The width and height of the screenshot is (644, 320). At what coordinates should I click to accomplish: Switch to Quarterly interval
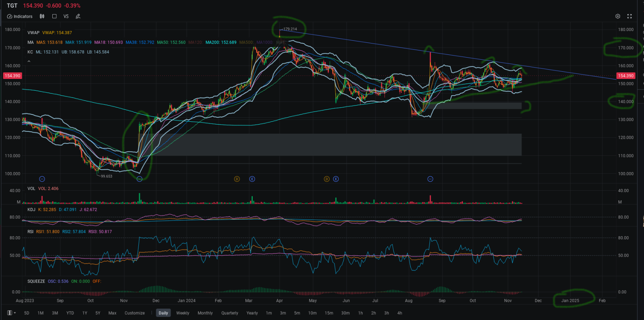(230, 313)
